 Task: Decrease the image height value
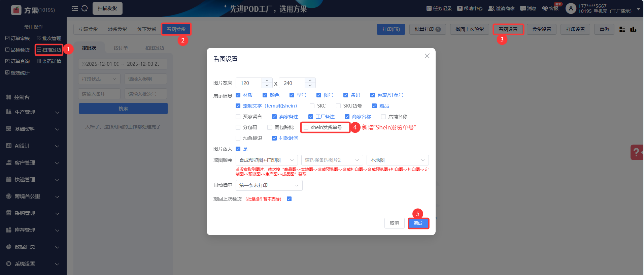coord(310,86)
